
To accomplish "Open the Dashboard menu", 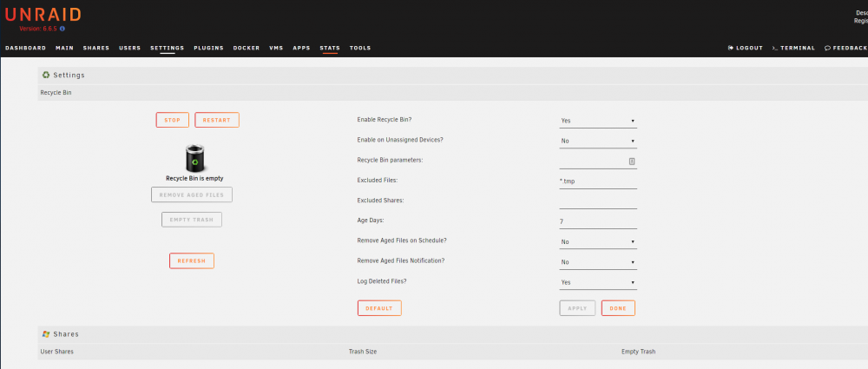I will (x=25, y=49).
